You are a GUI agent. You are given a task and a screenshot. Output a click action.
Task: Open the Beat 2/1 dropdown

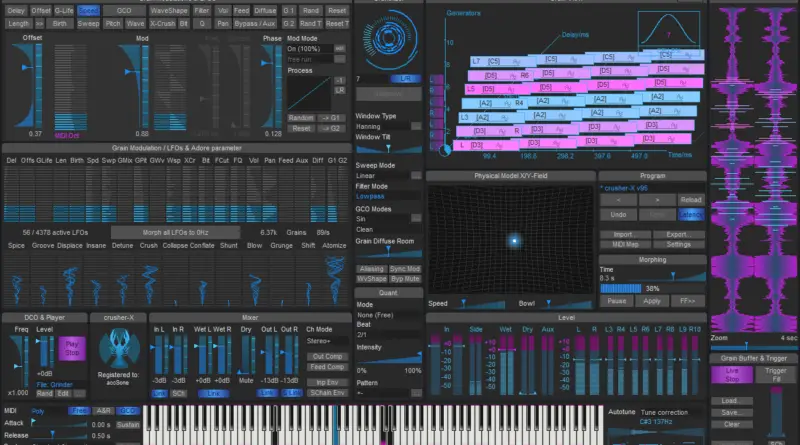388,335
